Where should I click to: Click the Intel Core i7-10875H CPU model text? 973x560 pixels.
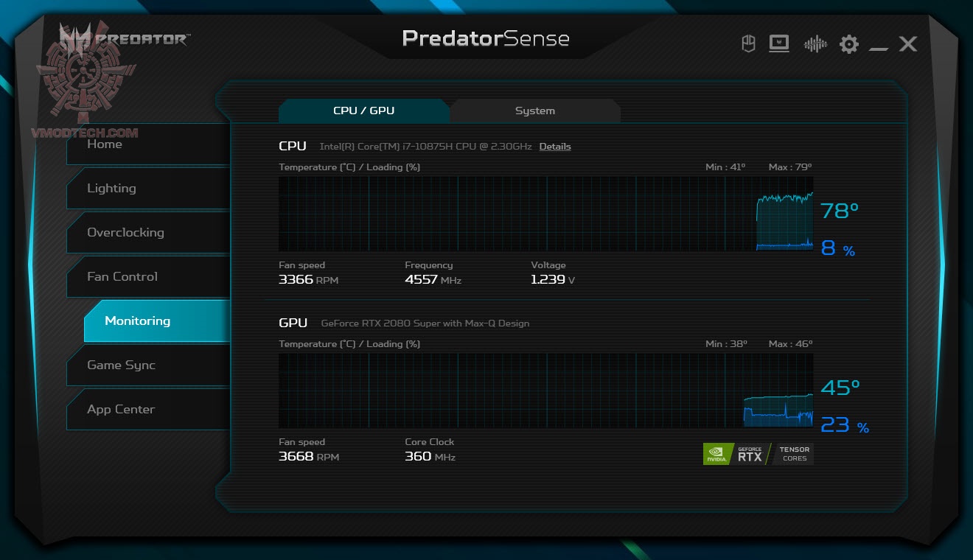[425, 147]
